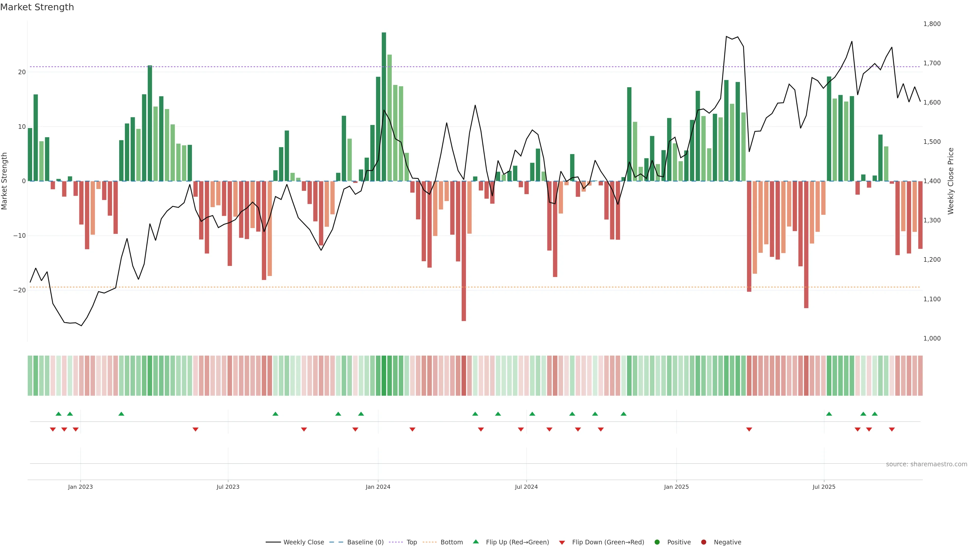Image resolution: width=980 pixels, height=551 pixels.
Task: Click the Jan 2024 x-axis label
Action: [x=378, y=487]
